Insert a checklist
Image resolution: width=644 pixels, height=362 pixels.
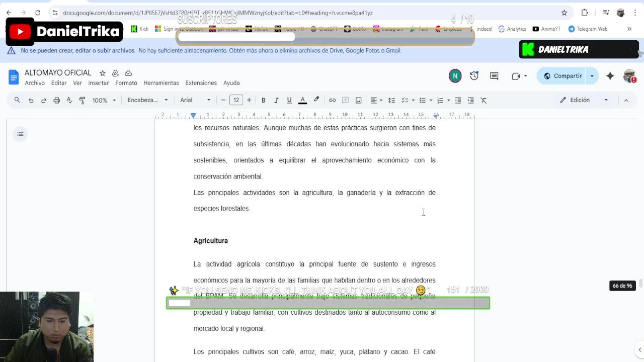click(405, 100)
